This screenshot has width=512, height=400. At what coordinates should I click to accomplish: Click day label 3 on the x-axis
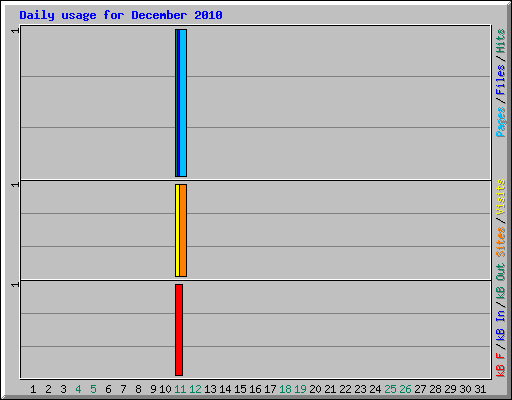[x=63, y=389]
